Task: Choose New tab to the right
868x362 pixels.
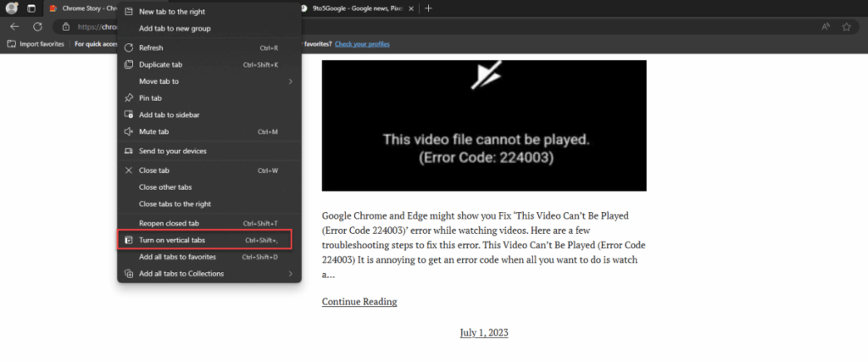Action: (209, 12)
